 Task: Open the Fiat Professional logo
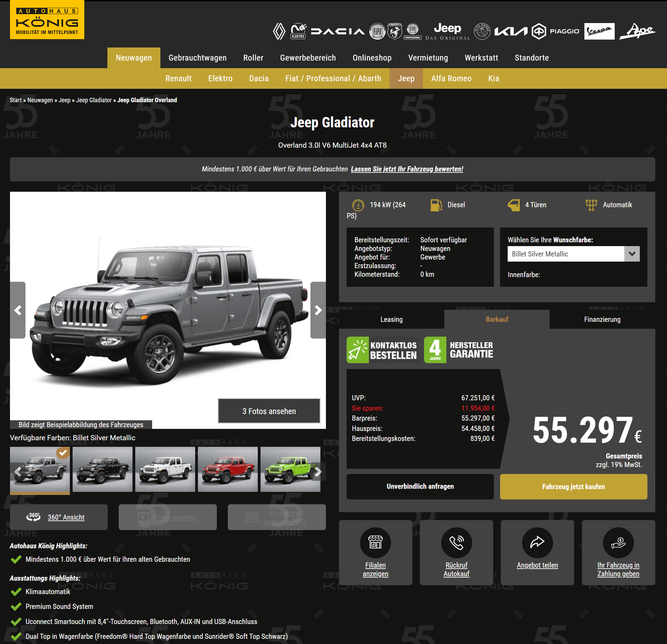(x=413, y=31)
